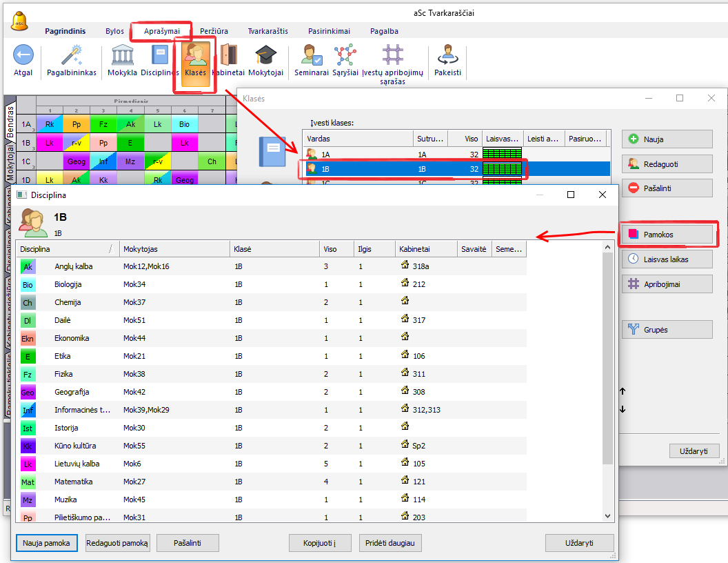Image resolution: width=728 pixels, height=563 pixels.
Task: Click the Sąryšiai relations icon
Action: point(345,57)
